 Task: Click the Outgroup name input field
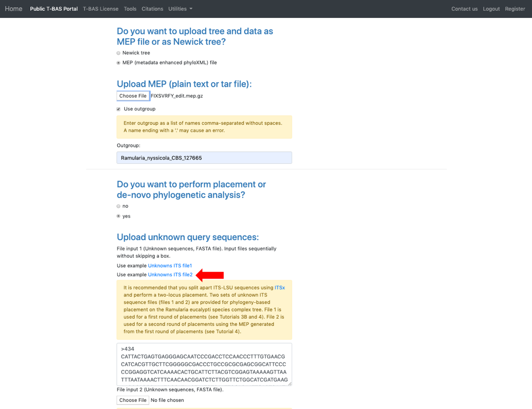point(204,158)
